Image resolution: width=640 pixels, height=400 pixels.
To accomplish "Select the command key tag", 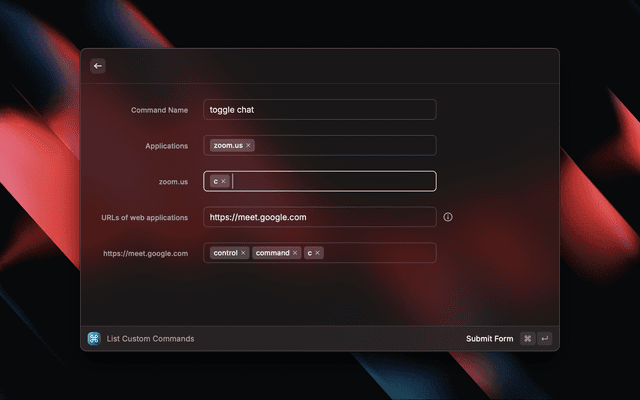I will click(x=272, y=253).
